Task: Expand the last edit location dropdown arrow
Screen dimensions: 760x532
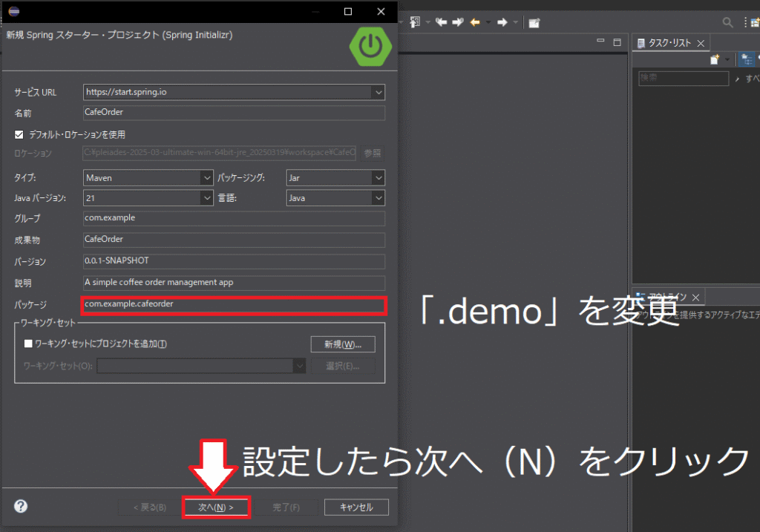Action: (x=427, y=22)
